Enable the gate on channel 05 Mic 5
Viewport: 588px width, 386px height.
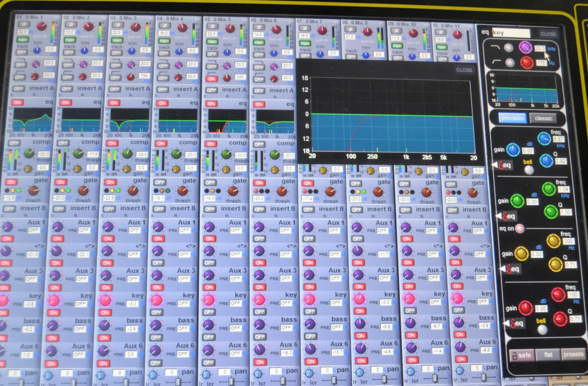point(210,183)
